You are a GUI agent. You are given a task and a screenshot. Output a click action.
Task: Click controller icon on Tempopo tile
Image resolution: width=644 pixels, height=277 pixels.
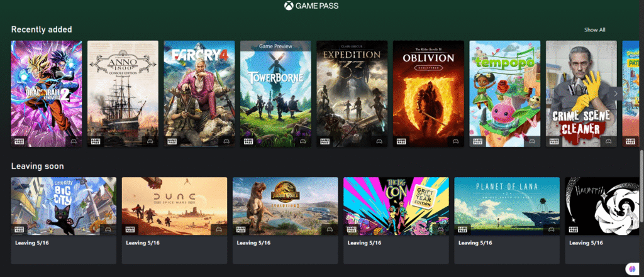coord(532,141)
